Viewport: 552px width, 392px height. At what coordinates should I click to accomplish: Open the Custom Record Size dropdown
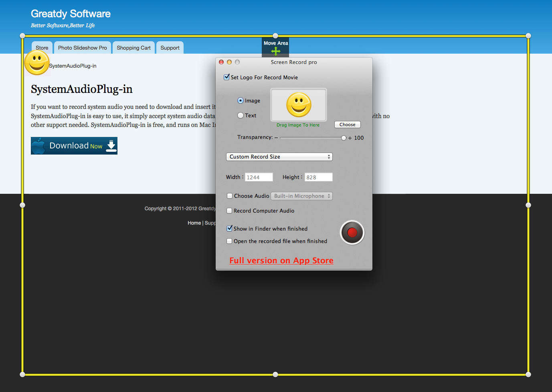click(x=279, y=157)
